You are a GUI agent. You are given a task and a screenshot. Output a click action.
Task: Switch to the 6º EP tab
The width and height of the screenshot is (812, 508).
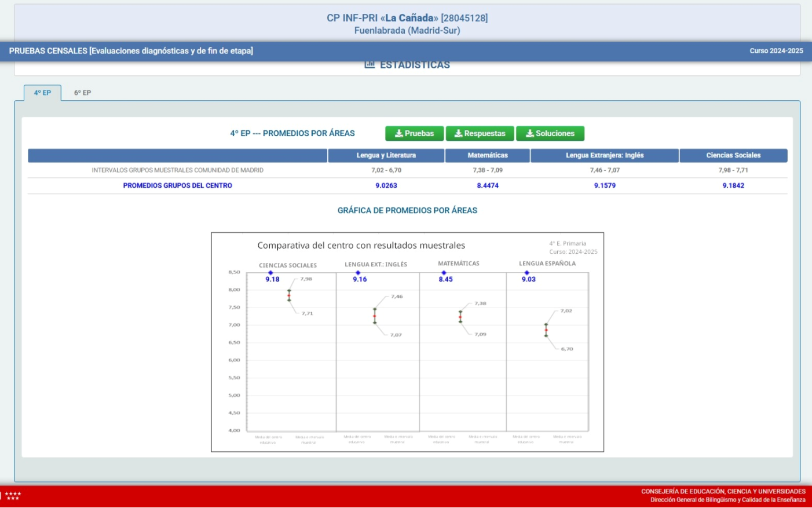click(x=82, y=93)
